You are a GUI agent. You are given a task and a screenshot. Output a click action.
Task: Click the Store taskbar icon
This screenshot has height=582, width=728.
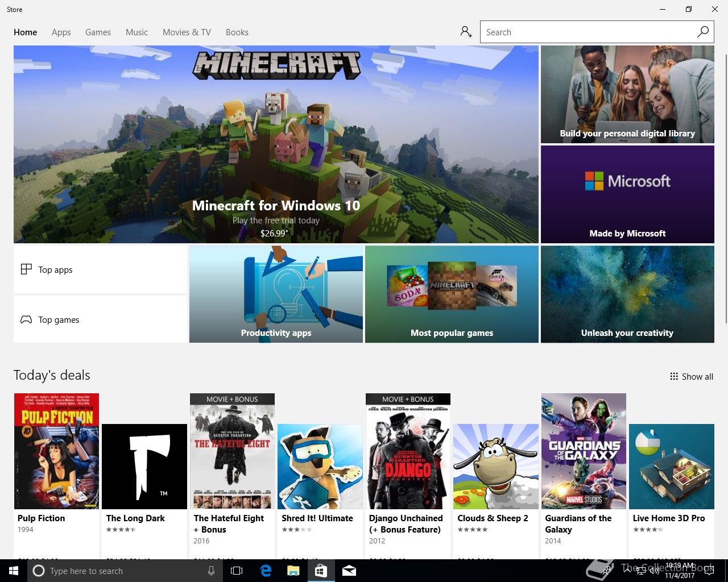pos(321,571)
